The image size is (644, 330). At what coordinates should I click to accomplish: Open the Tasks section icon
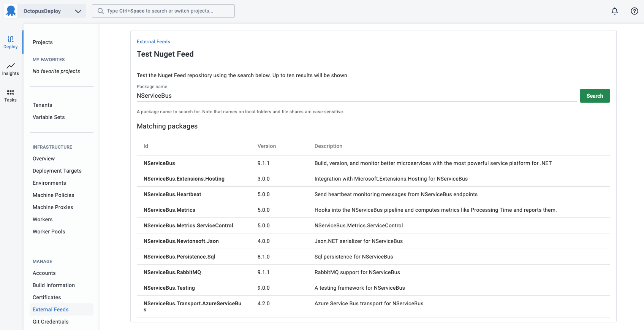(x=11, y=92)
